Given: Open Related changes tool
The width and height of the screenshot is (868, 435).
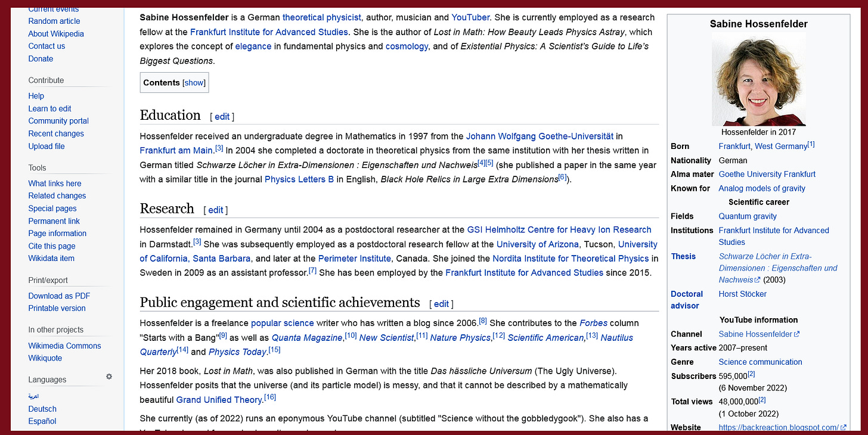Looking at the screenshot, I should (57, 195).
